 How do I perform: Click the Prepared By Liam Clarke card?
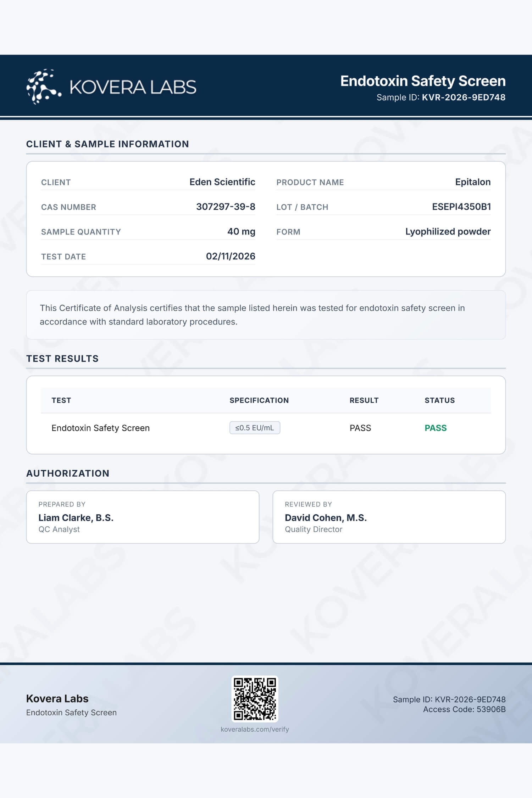pos(143,517)
